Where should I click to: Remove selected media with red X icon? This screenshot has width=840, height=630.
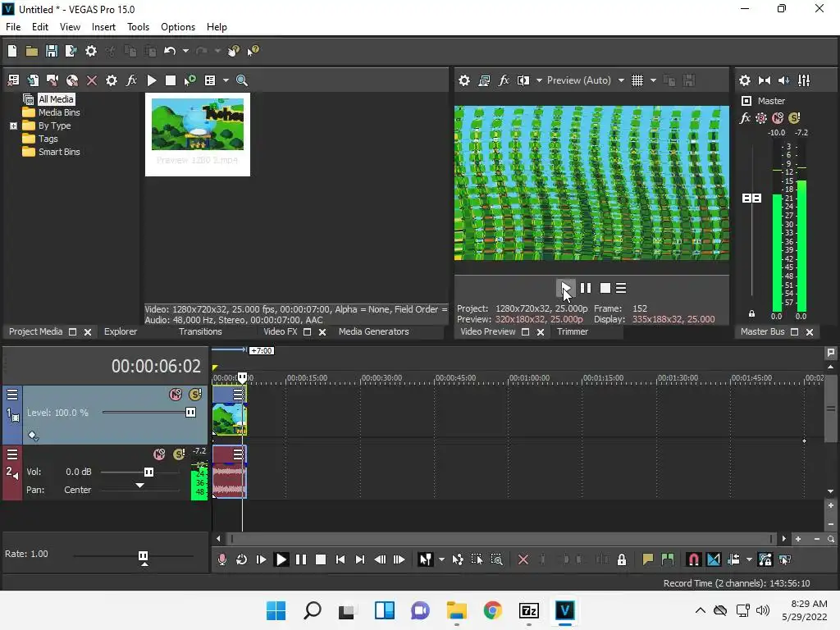[x=92, y=80]
